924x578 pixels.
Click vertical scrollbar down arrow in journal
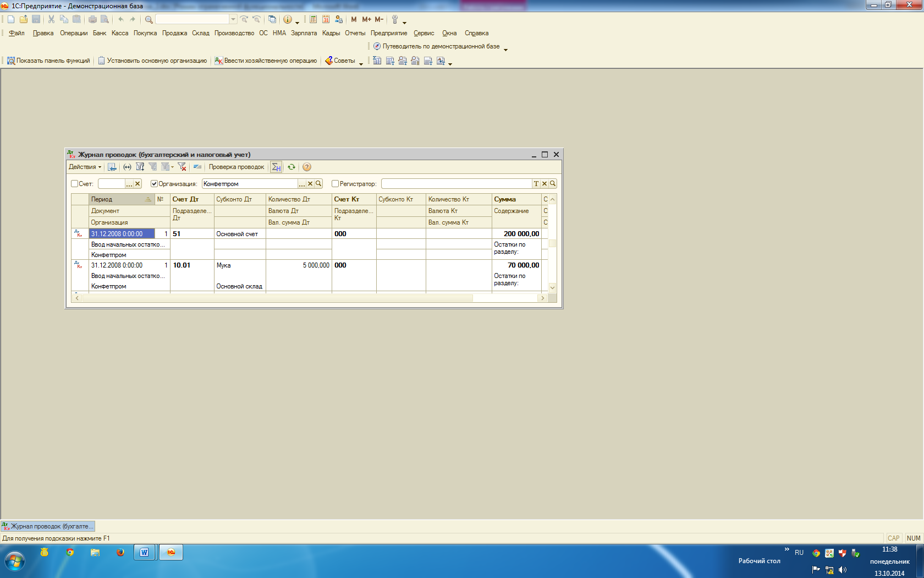[553, 287]
